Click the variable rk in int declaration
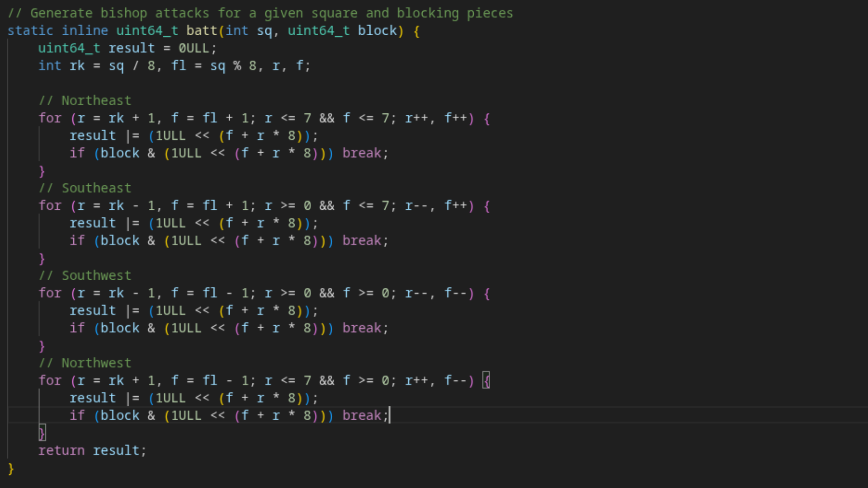The image size is (868, 488). coord(77,66)
